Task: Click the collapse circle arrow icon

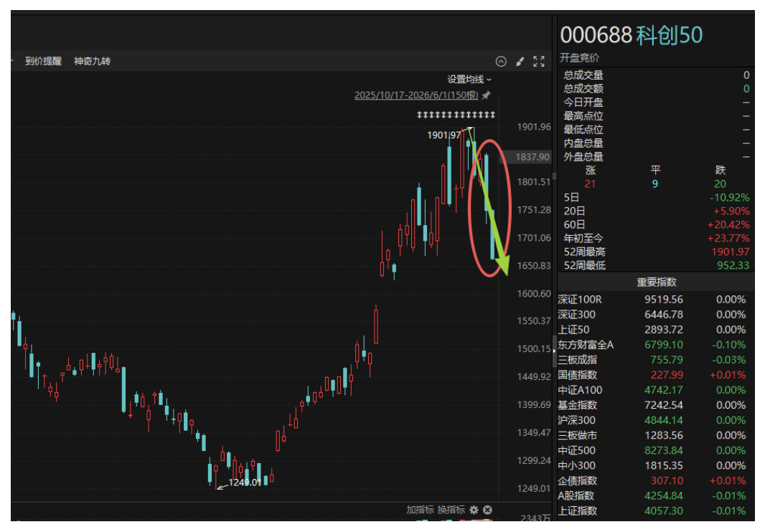Action: (x=501, y=61)
